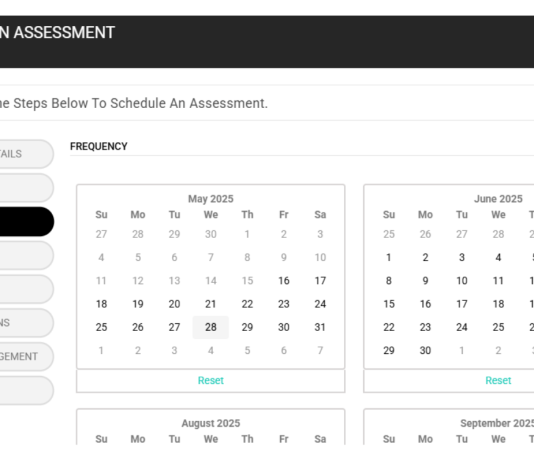Image resolution: width=534 pixels, height=462 pixels.
Task: Click the black highlighted step tab
Action: [26, 221]
